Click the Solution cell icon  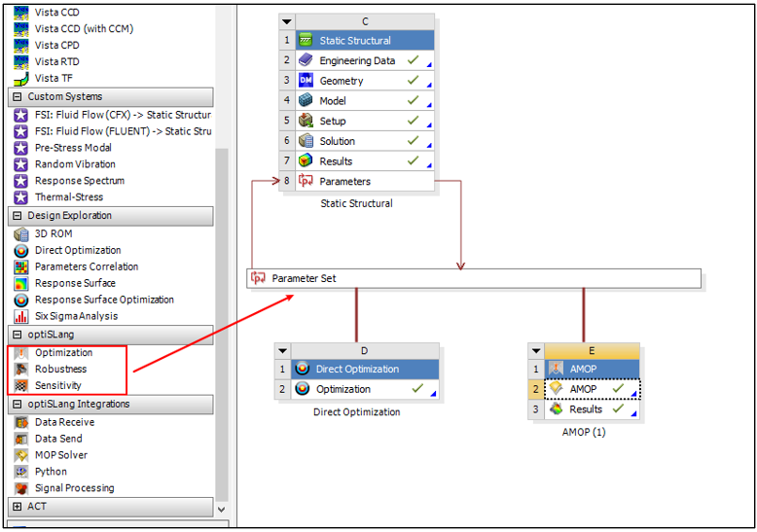coord(306,141)
